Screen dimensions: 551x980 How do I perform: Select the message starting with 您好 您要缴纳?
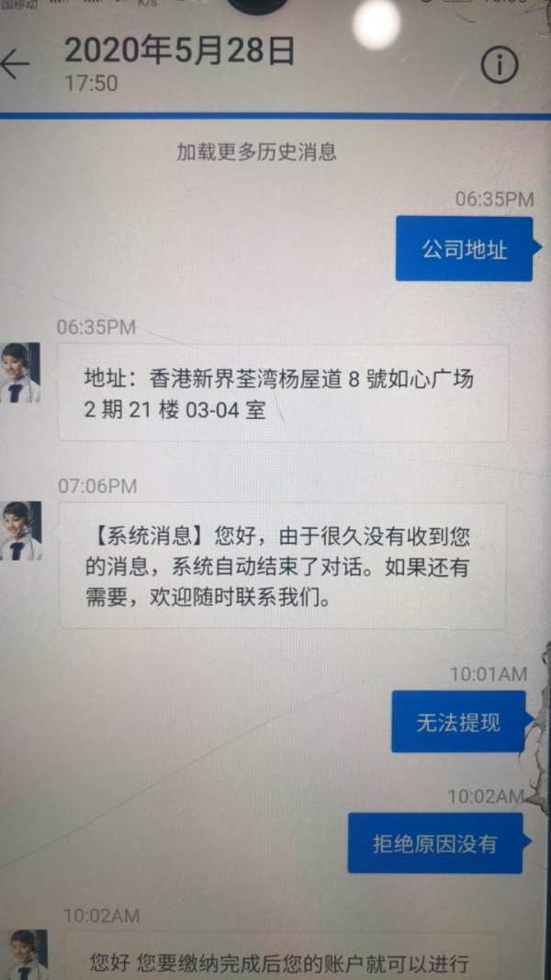click(x=280, y=958)
